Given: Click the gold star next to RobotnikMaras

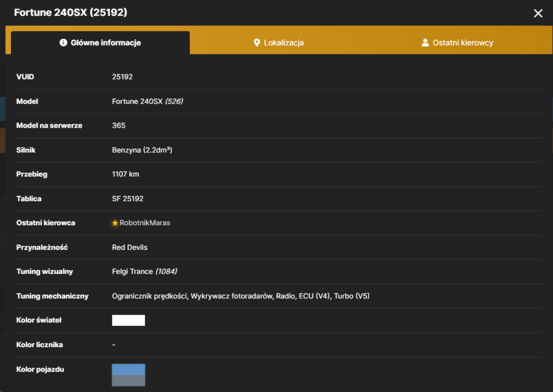Looking at the screenshot, I should point(115,223).
